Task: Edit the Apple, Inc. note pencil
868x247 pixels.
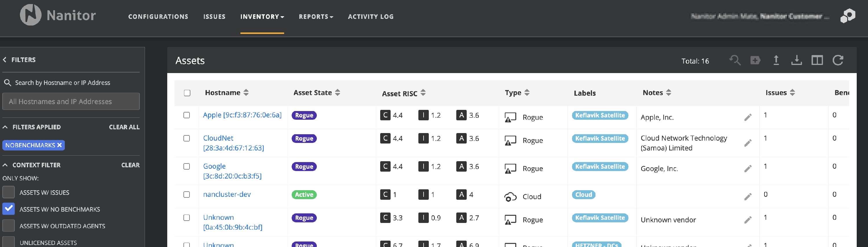Action: click(748, 117)
